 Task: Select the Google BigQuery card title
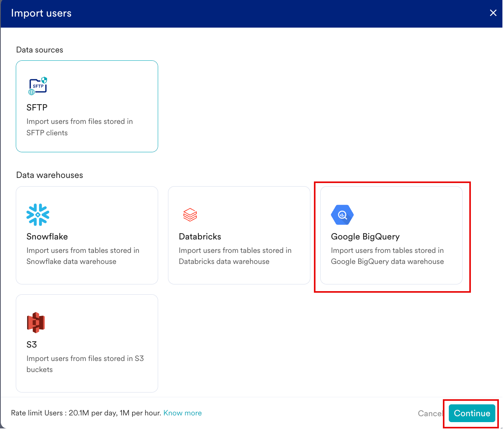(365, 237)
